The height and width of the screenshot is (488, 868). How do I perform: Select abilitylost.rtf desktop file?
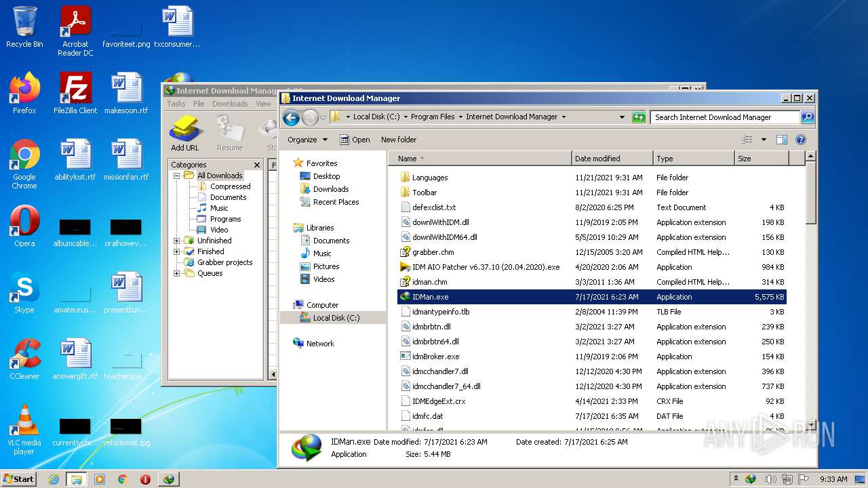pyautogui.click(x=75, y=160)
